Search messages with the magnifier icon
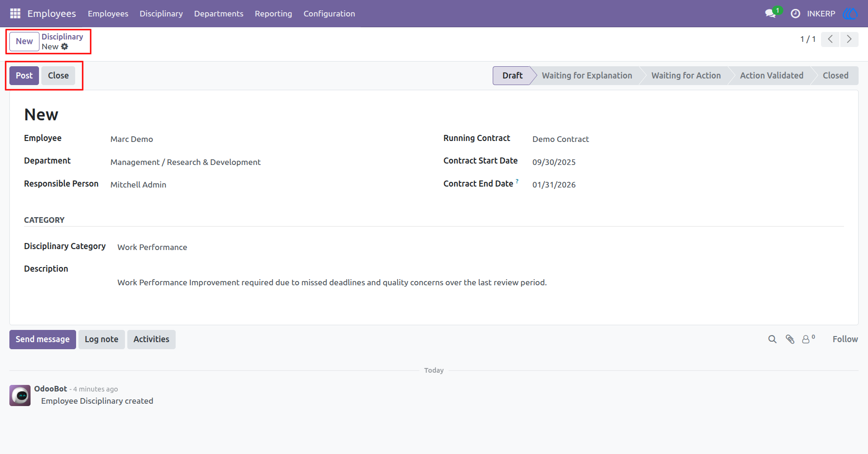Viewport: 868px width, 454px height. pos(772,339)
